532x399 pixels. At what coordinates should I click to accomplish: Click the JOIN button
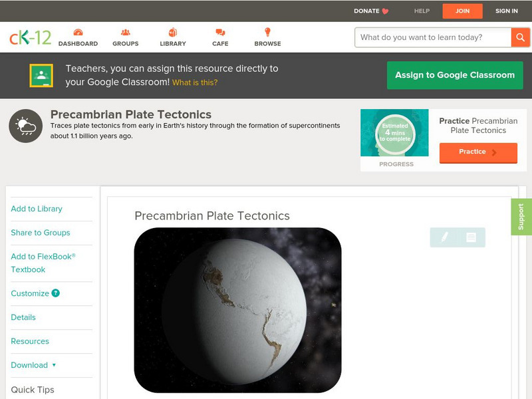tap(462, 11)
